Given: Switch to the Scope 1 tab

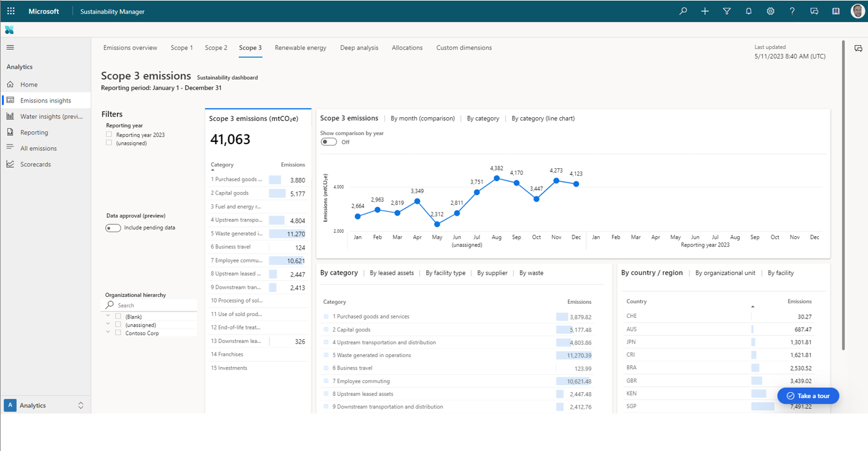Looking at the screenshot, I should point(182,47).
